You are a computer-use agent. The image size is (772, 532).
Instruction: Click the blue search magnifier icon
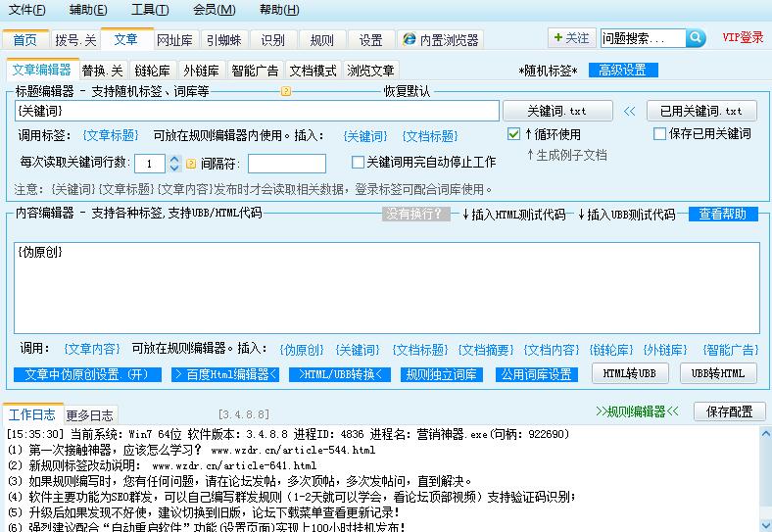click(696, 37)
